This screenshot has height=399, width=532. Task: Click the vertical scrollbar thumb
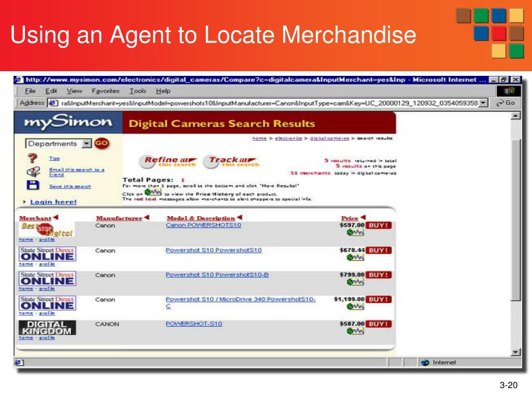click(x=516, y=220)
